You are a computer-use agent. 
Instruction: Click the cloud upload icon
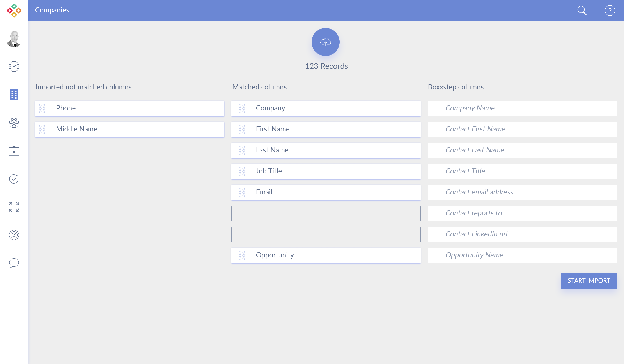point(325,42)
